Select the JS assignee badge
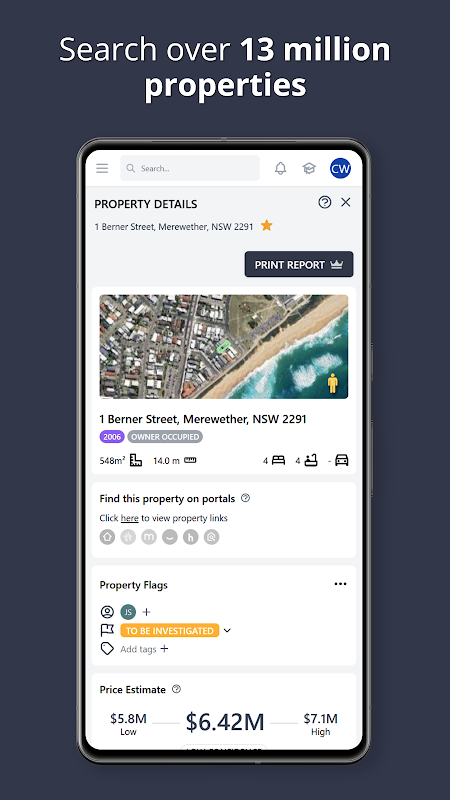 128,612
